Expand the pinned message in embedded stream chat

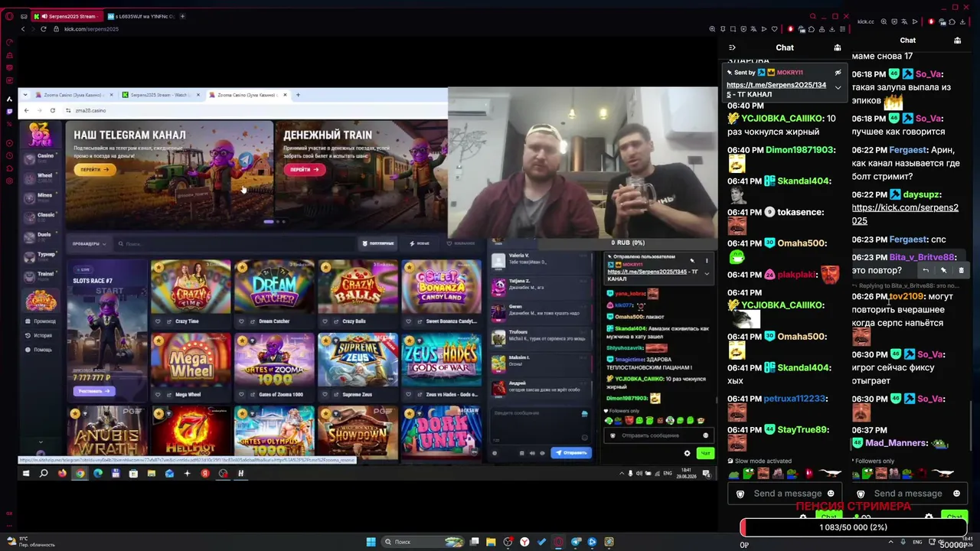707,273
